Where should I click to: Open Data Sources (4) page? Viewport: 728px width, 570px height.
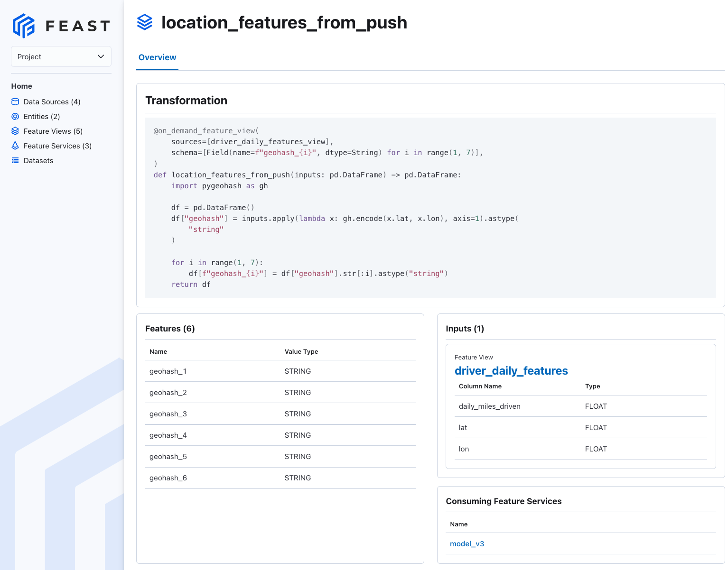click(52, 102)
